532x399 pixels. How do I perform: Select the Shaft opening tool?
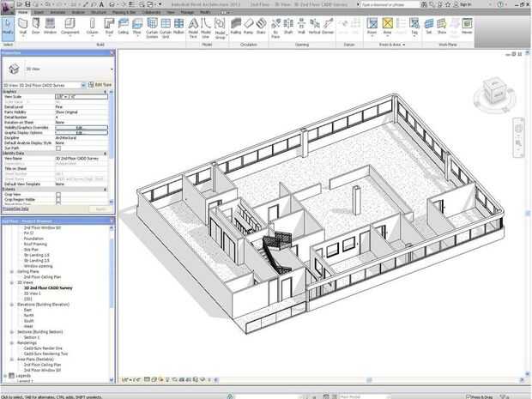[288, 27]
